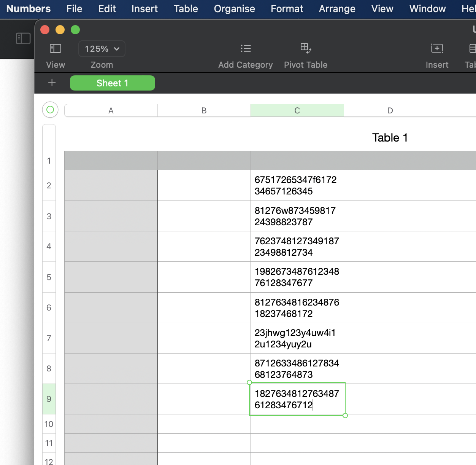Select row 7 header
Screen dimensions: 476x465
[49, 338]
